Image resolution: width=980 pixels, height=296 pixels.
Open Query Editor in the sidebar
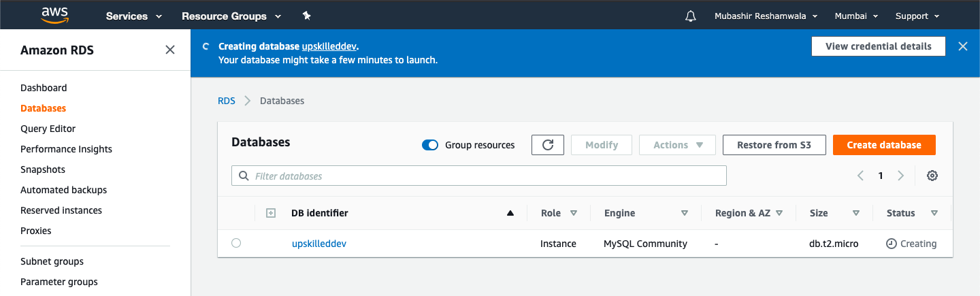48,129
